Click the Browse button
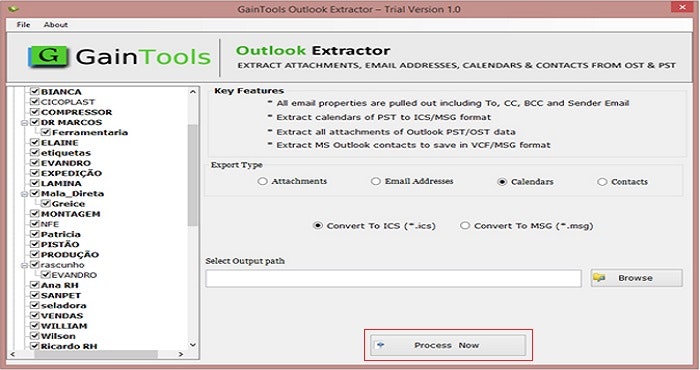Image resolution: width=700 pixels, height=370 pixels. [x=637, y=278]
